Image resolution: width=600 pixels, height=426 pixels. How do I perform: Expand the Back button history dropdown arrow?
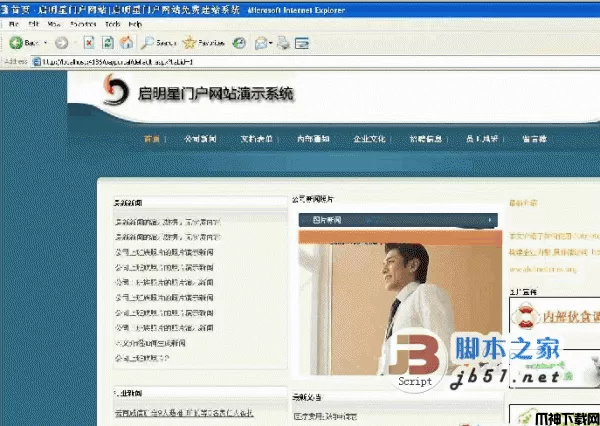(x=46, y=43)
